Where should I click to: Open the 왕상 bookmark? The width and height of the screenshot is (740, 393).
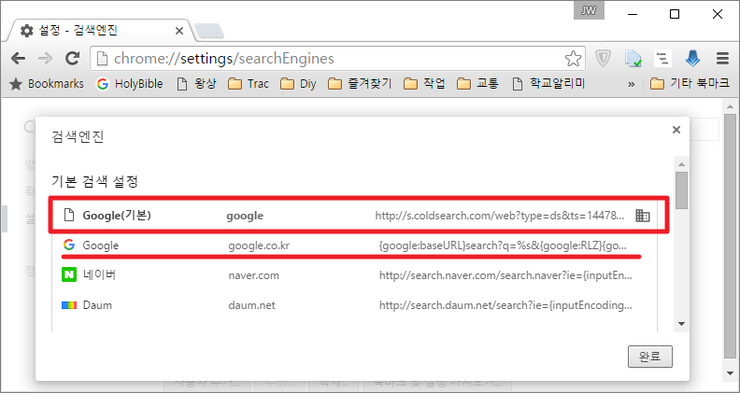point(196,84)
